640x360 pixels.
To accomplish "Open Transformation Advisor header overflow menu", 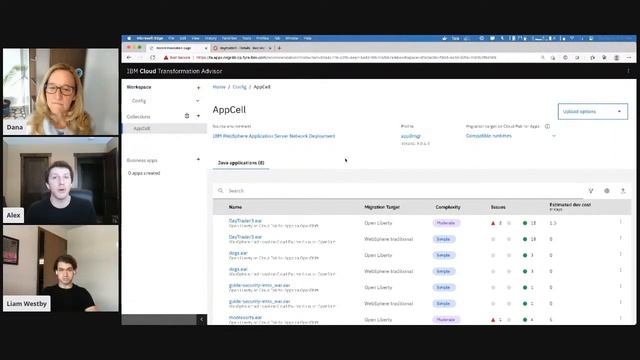I will pos(628,71).
